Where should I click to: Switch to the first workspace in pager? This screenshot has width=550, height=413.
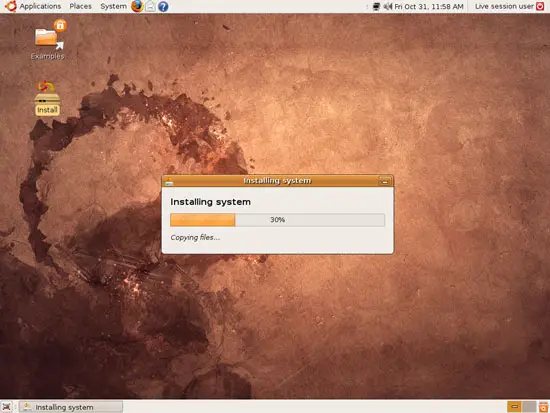(x=514, y=407)
